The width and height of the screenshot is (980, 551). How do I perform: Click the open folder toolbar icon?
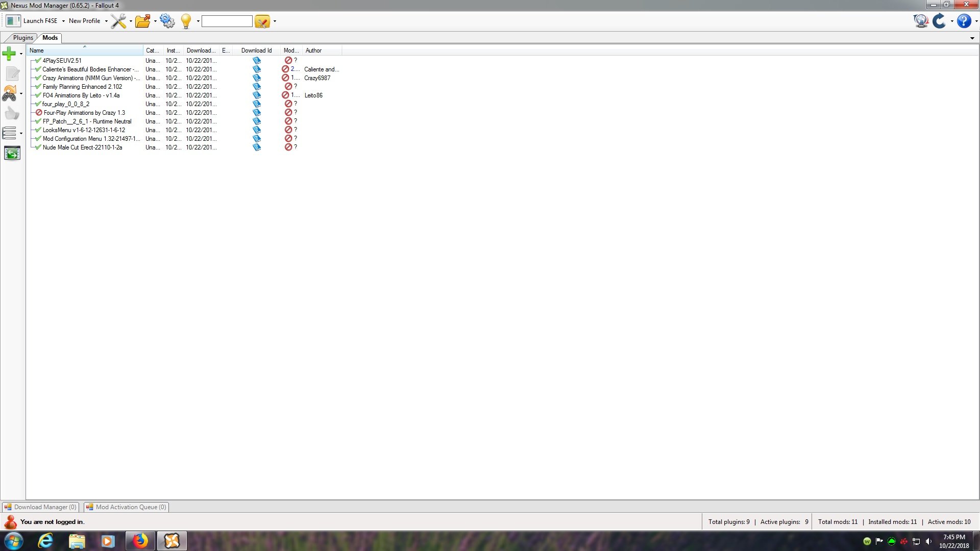point(142,21)
